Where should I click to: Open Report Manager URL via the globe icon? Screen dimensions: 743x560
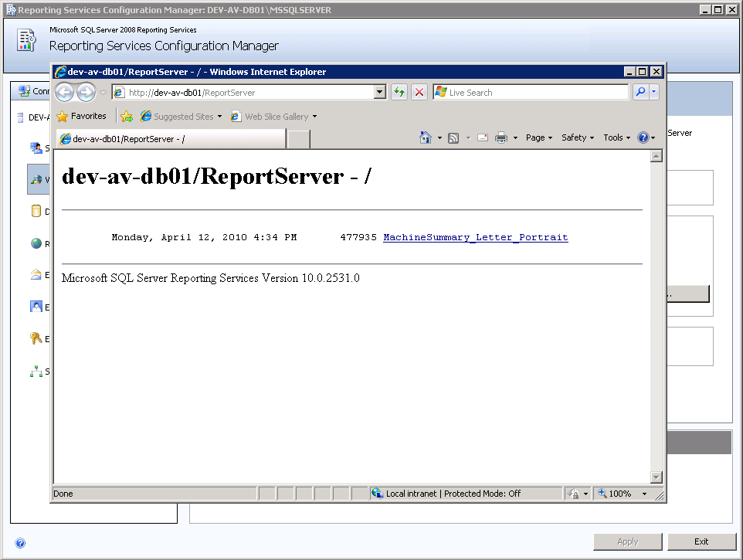click(x=37, y=243)
